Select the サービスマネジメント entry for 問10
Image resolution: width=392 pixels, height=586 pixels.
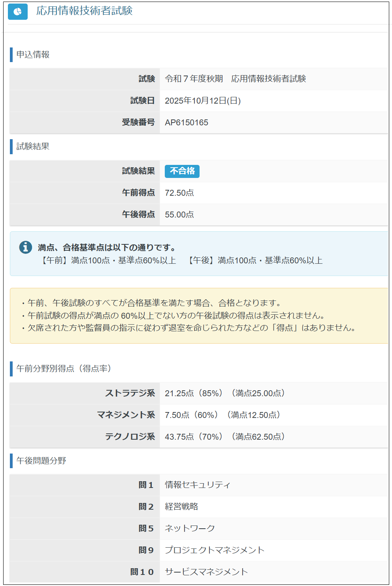tap(206, 572)
